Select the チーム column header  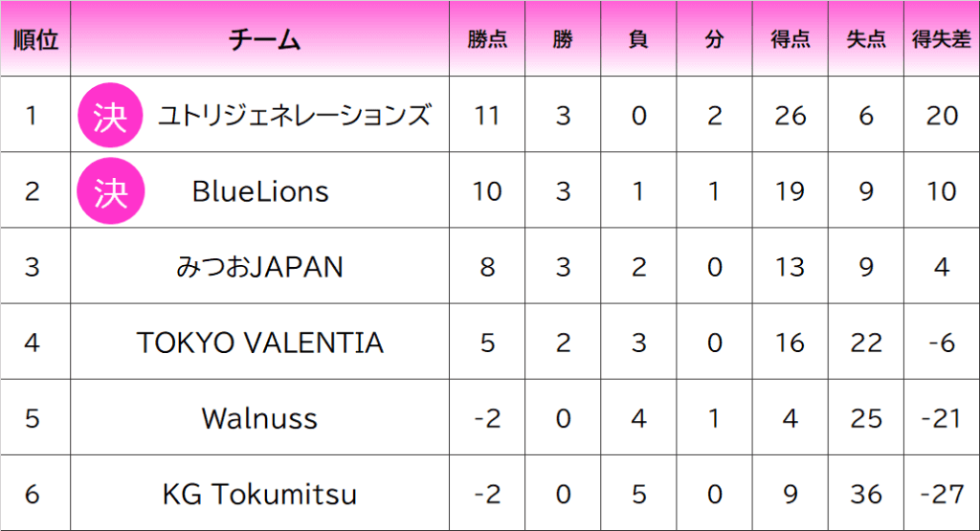click(x=264, y=39)
